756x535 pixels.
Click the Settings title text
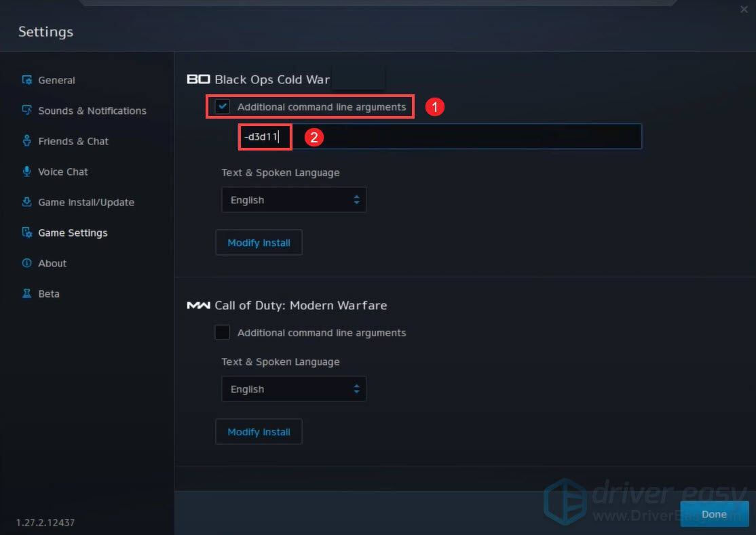click(x=45, y=32)
